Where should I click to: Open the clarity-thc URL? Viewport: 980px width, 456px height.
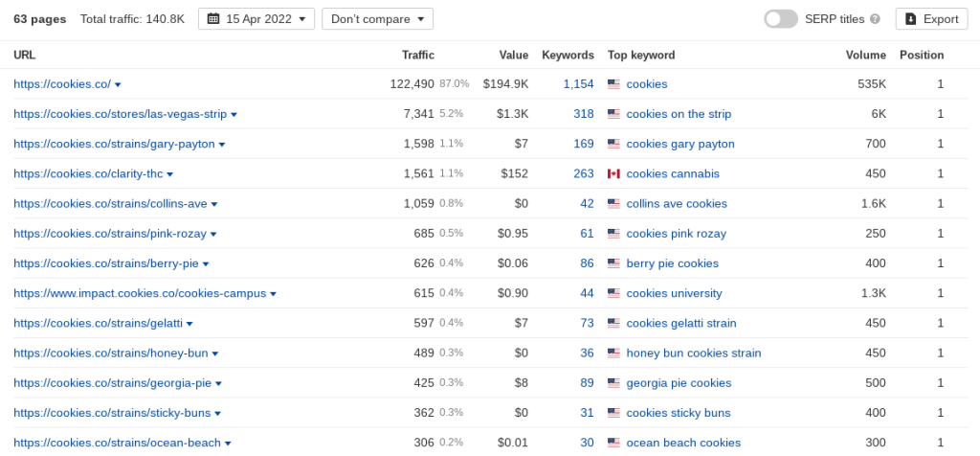[x=88, y=174]
